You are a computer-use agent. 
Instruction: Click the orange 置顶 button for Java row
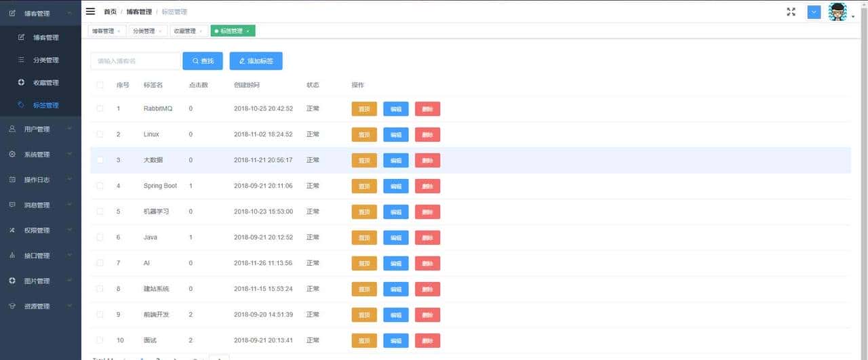[x=364, y=237]
